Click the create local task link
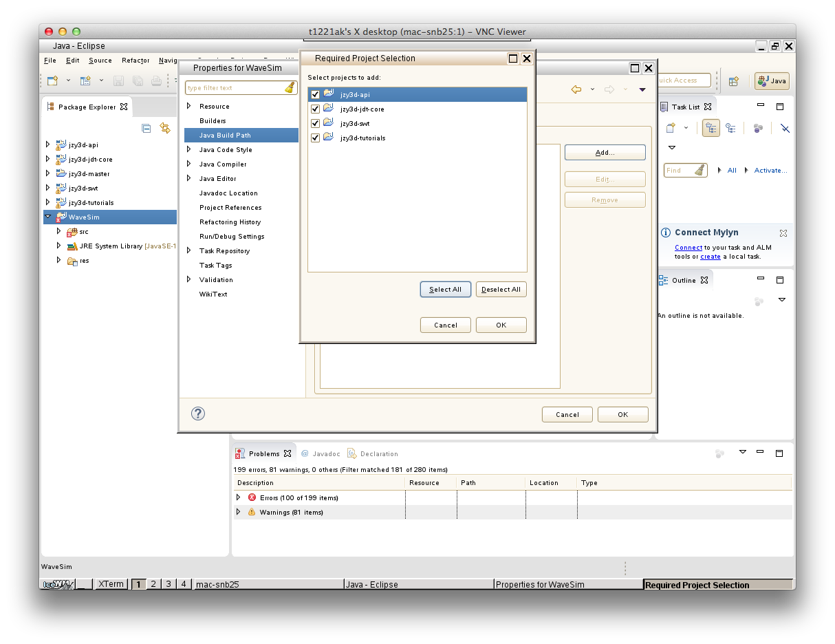 [711, 257]
